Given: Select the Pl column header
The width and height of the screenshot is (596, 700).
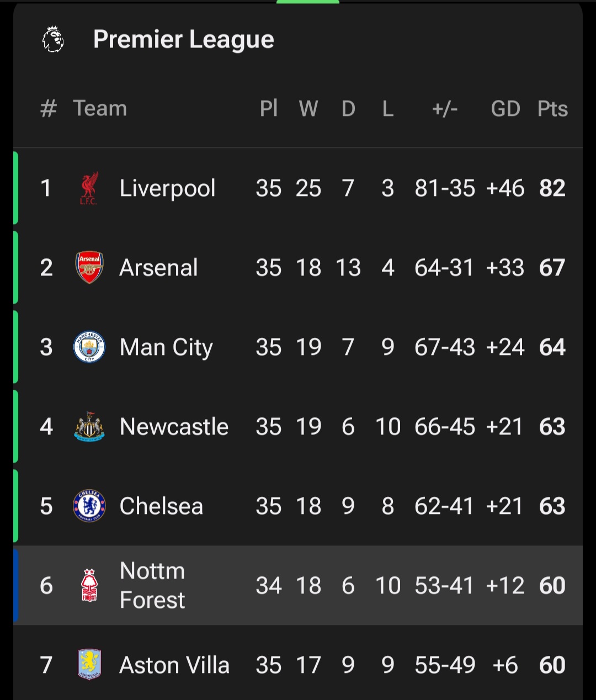Looking at the screenshot, I should coord(269,108).
